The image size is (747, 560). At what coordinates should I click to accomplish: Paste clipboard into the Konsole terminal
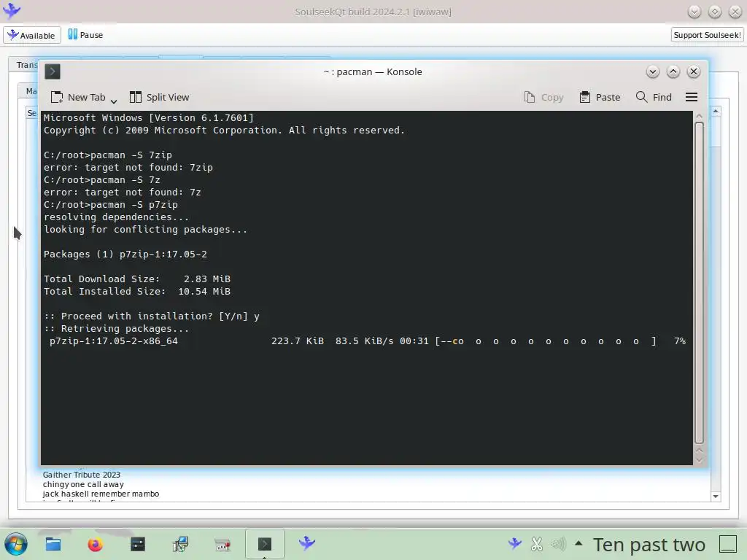pyautogui.click(x=600, y=97)
